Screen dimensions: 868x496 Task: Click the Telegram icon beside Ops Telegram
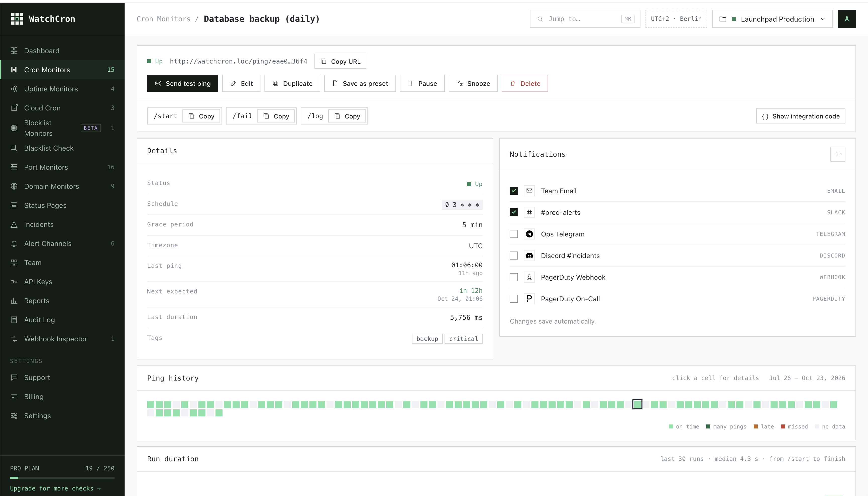529,234
